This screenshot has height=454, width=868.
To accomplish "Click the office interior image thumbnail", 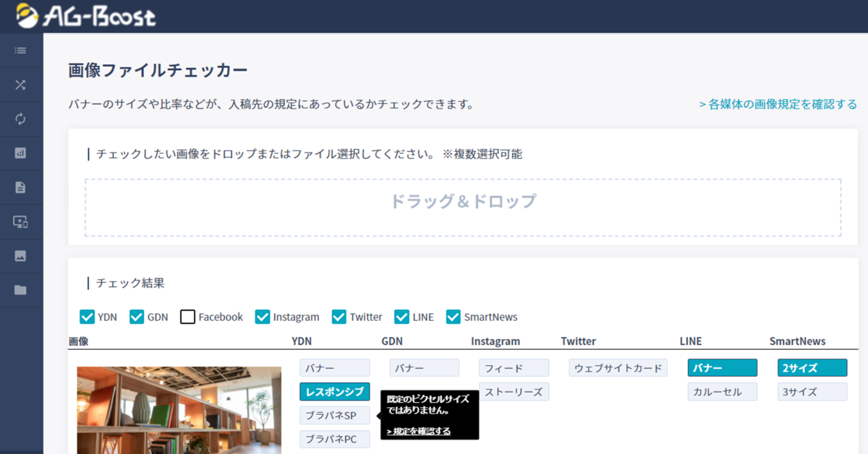I will tap(179, 410).
